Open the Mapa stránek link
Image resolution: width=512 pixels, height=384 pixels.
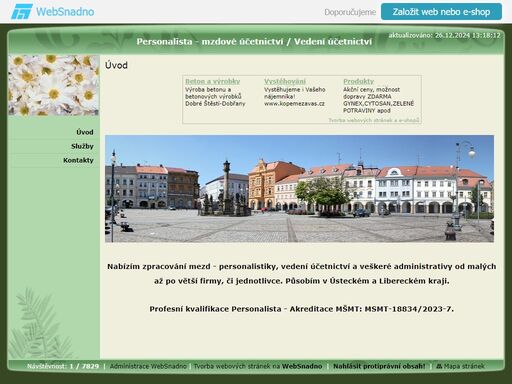464,366
